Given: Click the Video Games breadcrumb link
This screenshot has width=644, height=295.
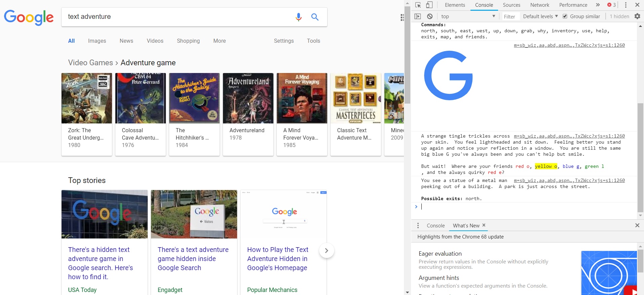Looking at the screenshot, I should click(x=90, y=63).
